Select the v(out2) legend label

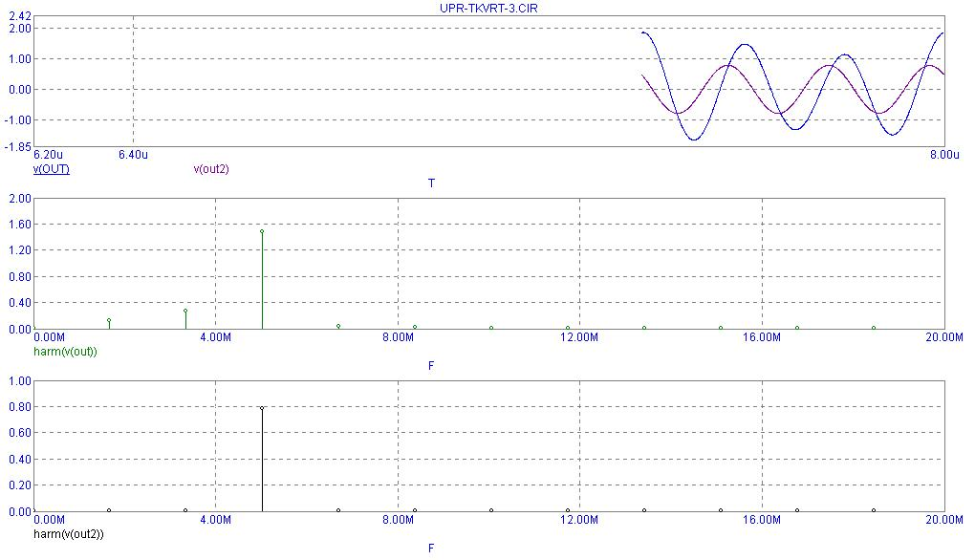click(211, 169)
